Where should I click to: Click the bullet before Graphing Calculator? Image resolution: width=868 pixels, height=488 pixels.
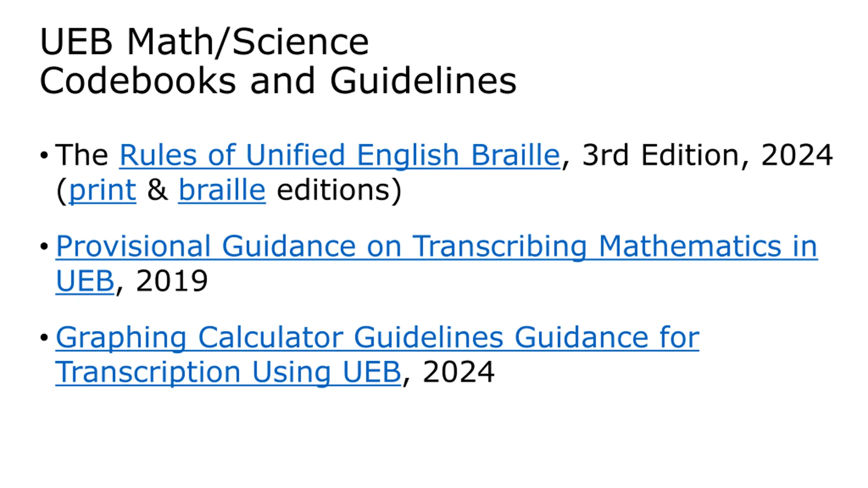pos(44,338)
